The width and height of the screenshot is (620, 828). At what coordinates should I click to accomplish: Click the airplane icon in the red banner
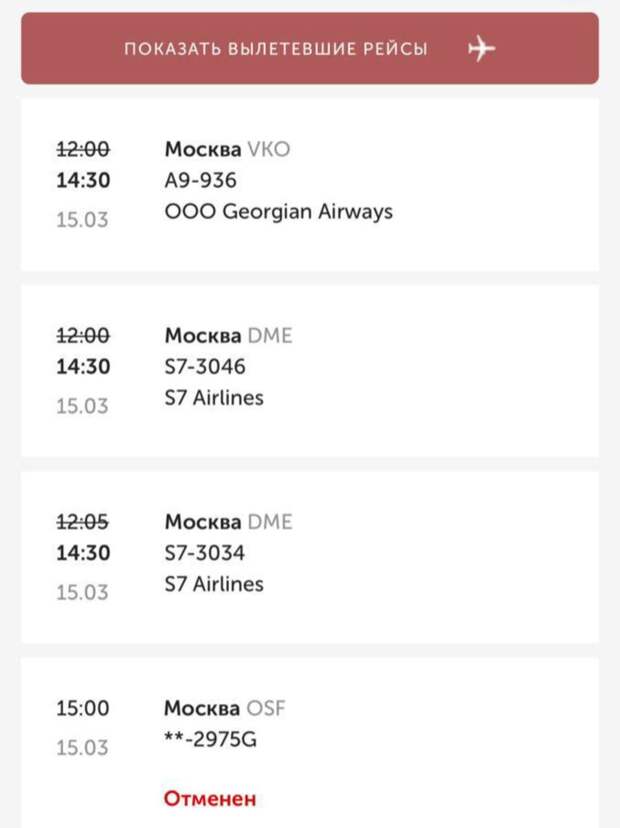(x=482, y=48)
